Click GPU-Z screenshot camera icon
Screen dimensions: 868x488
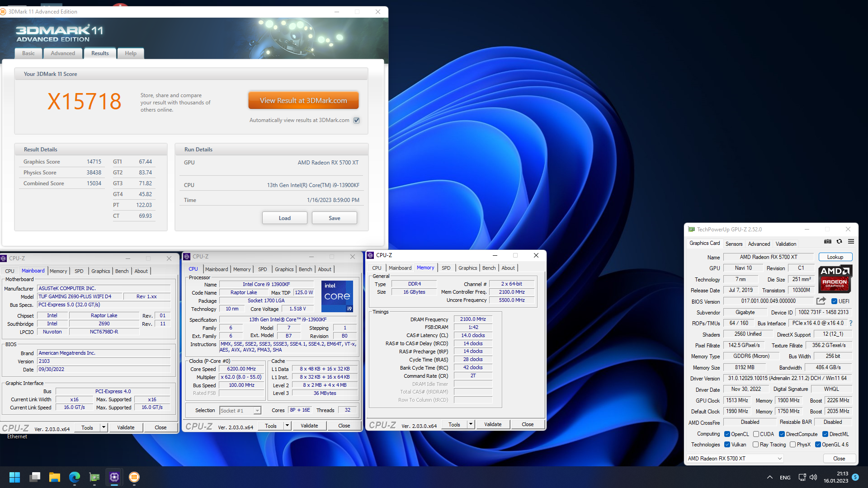[x=827, y=242]
